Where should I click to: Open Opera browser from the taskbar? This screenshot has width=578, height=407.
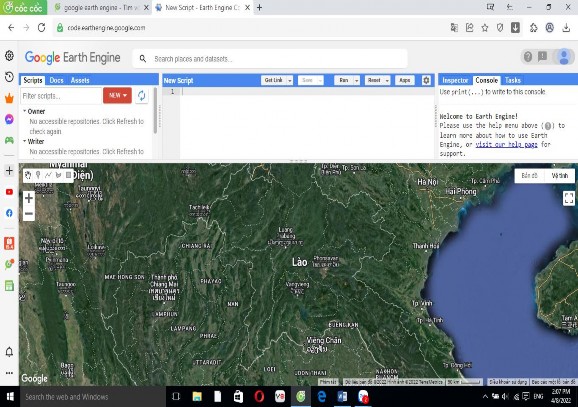click(259, 397)
